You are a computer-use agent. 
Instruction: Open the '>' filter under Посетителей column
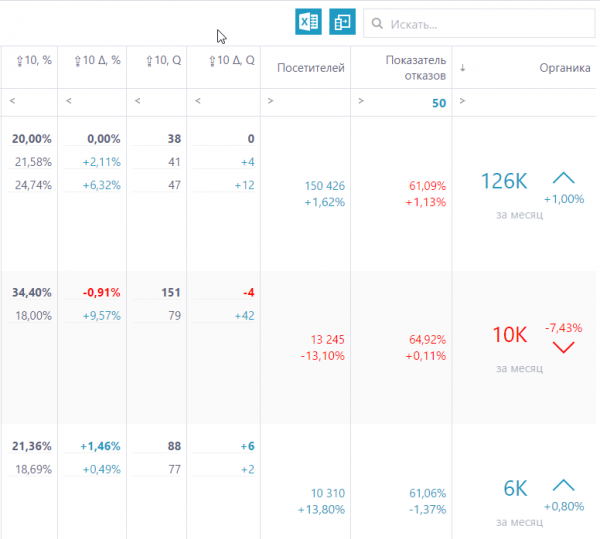point(270,101)
